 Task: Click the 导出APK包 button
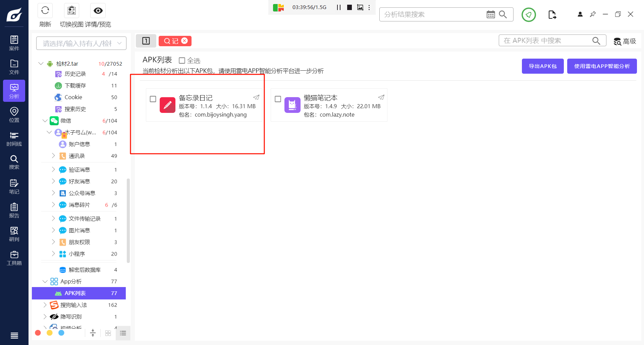(542, 66)
